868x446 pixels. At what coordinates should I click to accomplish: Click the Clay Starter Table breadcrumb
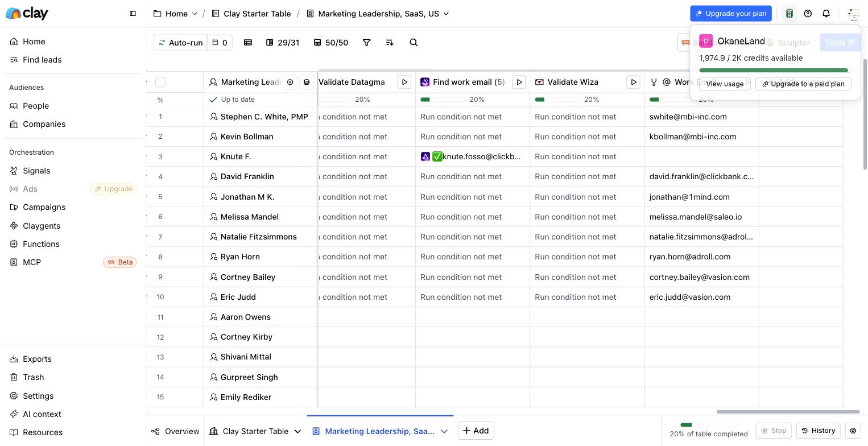[x=251, y=14]
